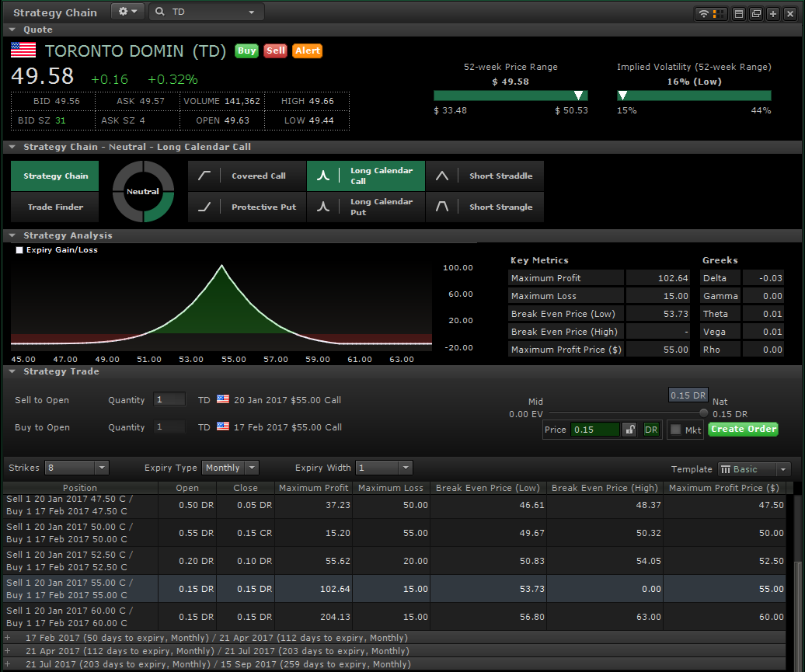Switch to the Strategy Chain tab

(55, 176)
